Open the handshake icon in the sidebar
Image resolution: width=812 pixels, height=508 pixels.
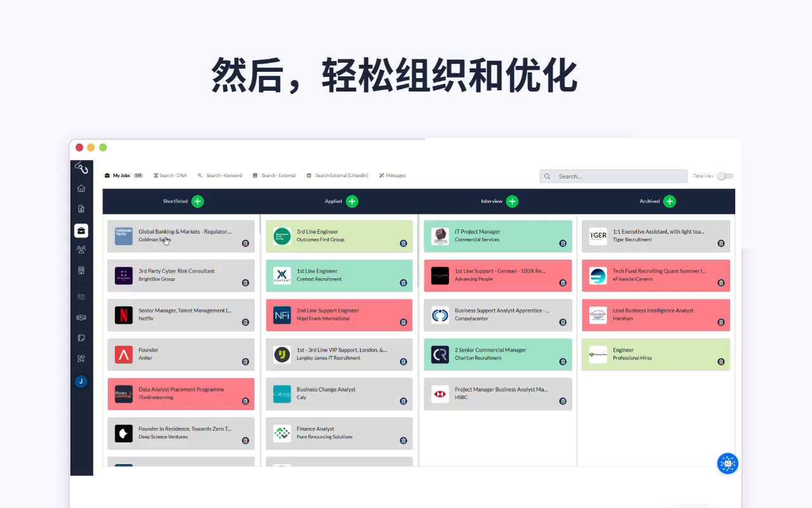[x=81, y=317]
